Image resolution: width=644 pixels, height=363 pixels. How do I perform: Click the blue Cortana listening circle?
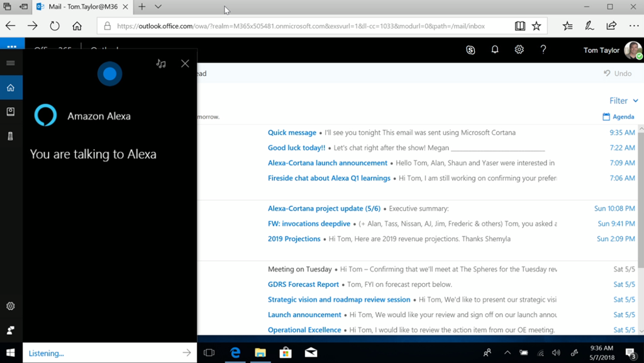(x=109, y=74)
